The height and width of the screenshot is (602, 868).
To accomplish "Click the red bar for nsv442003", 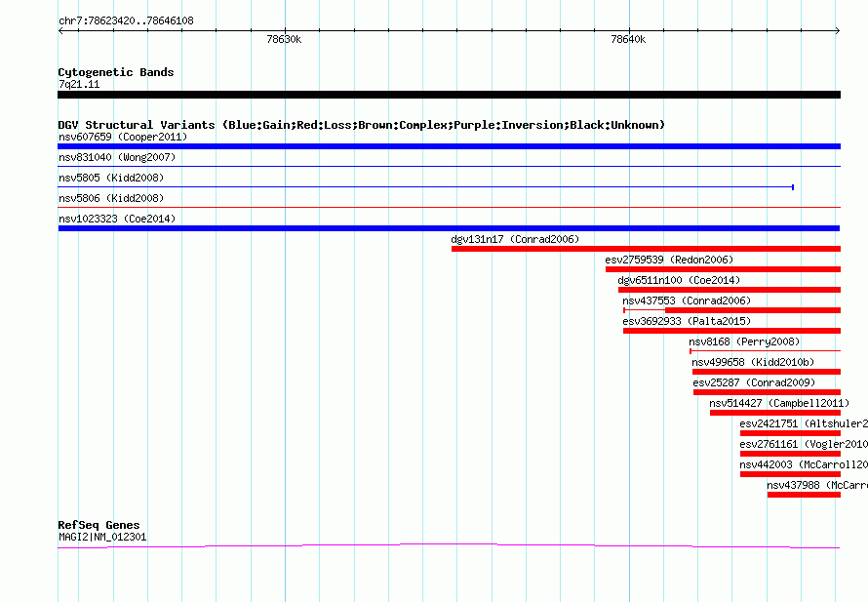I will [x=790, y=474].
